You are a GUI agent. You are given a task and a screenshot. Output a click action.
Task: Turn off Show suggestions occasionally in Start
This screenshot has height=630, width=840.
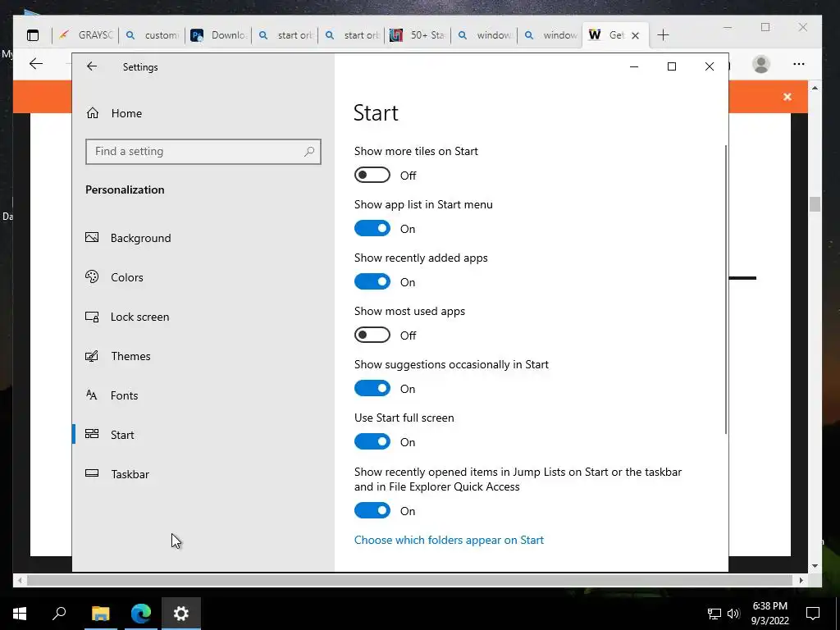pyautogui.click(x=372, y=388)
